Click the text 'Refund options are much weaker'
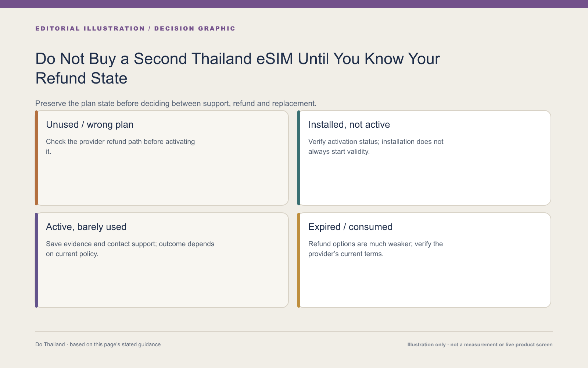 (x=359, y=244)
